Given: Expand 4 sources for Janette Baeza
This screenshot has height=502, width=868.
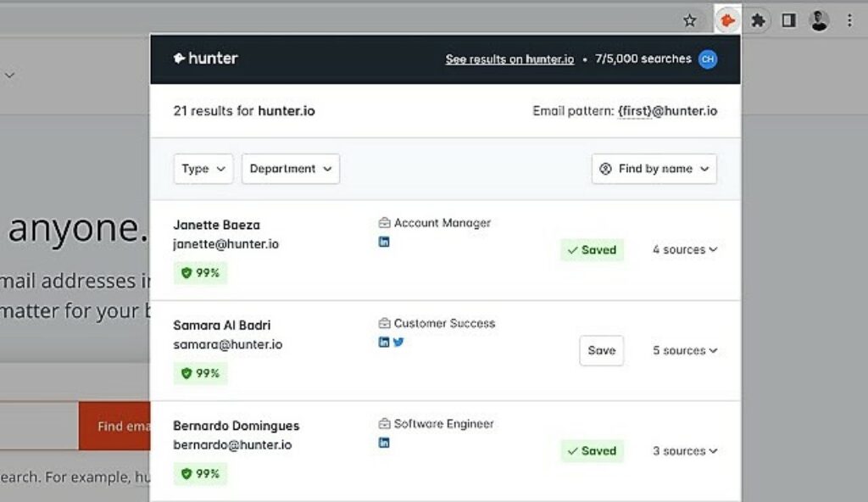Looking at the screenshot, I should point(685,250).
